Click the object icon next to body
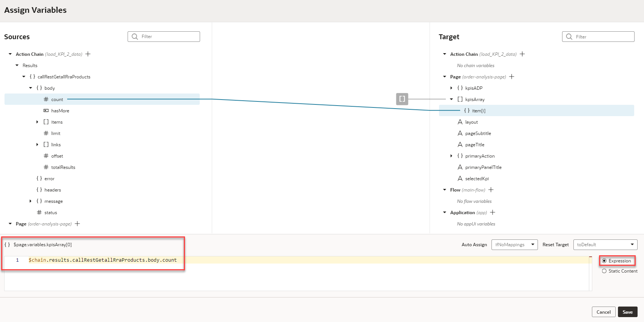Viewport: 644px width, 322px height. click(39, 88)
